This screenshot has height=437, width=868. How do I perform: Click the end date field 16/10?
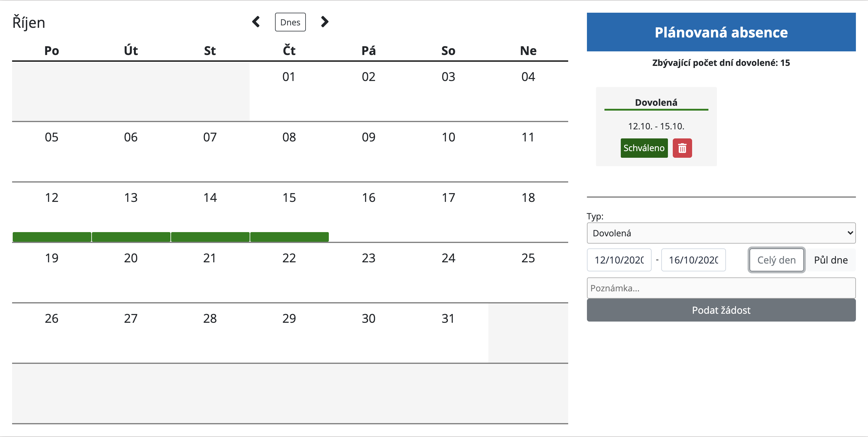tap(693, 260)
